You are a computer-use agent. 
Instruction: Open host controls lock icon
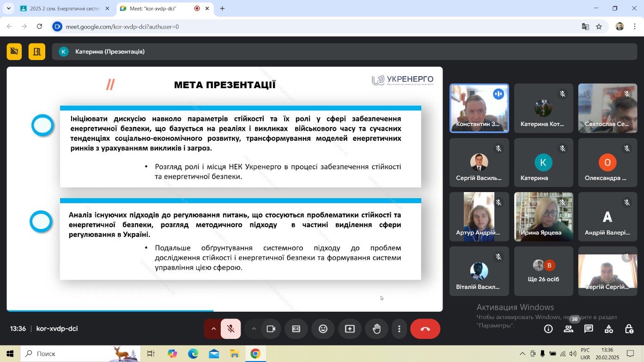[629, 329]
